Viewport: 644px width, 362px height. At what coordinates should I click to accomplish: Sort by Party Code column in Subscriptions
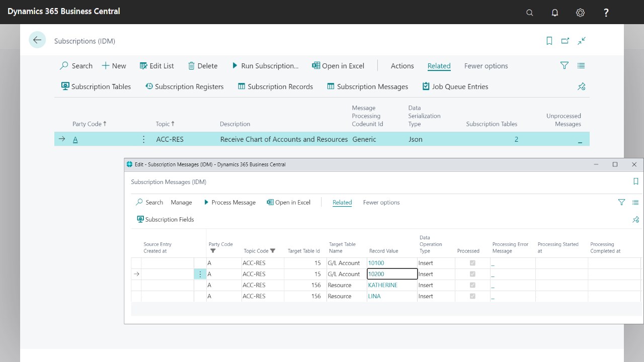(90, 124)
